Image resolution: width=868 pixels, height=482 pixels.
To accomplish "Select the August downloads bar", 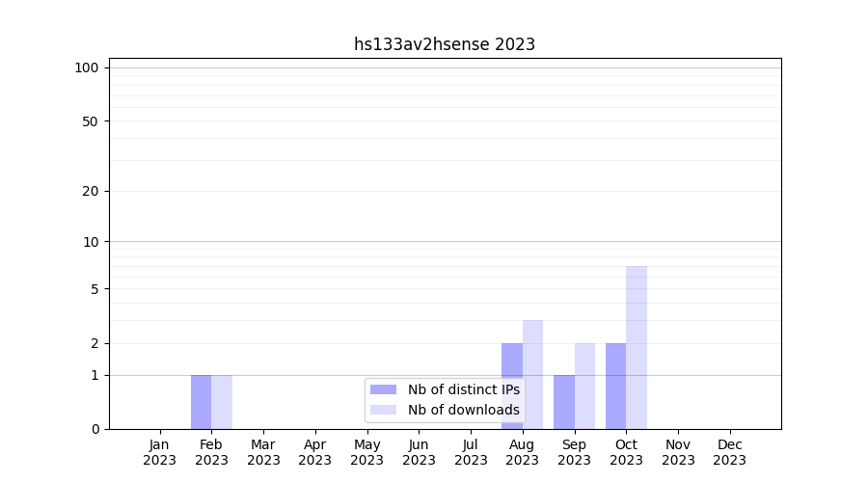I will pos(533,374).
